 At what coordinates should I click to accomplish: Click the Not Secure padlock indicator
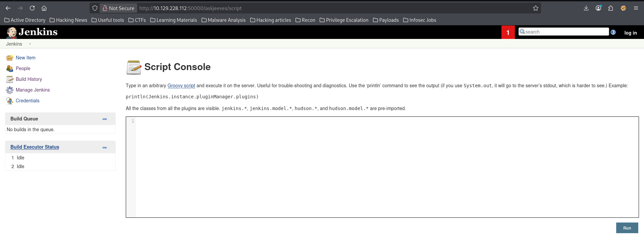(118, 8)
